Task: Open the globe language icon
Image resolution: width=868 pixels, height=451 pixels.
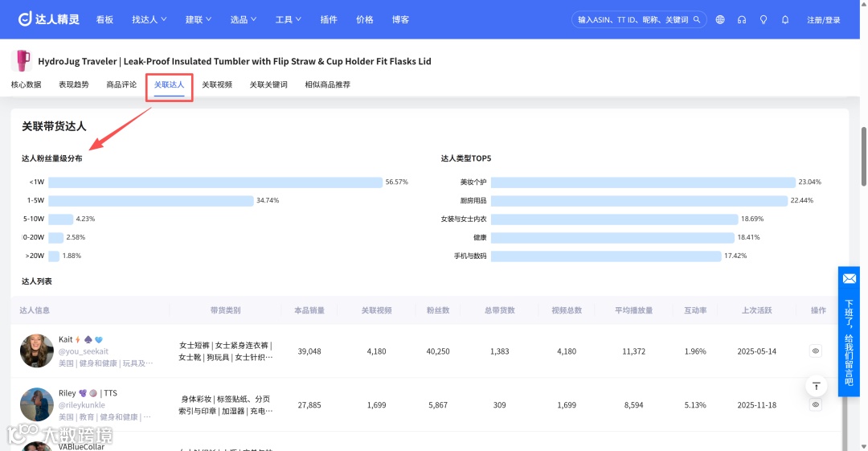Action: click(719, 19)
